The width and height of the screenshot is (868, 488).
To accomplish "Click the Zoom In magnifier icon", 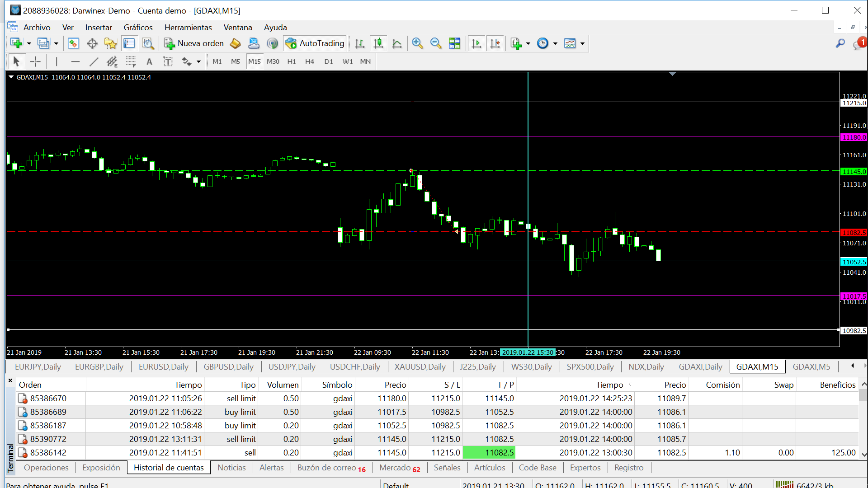I will 417,43.
